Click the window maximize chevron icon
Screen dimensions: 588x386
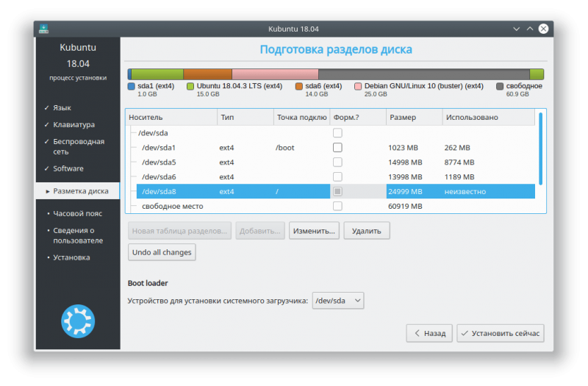tap(530, 29)
